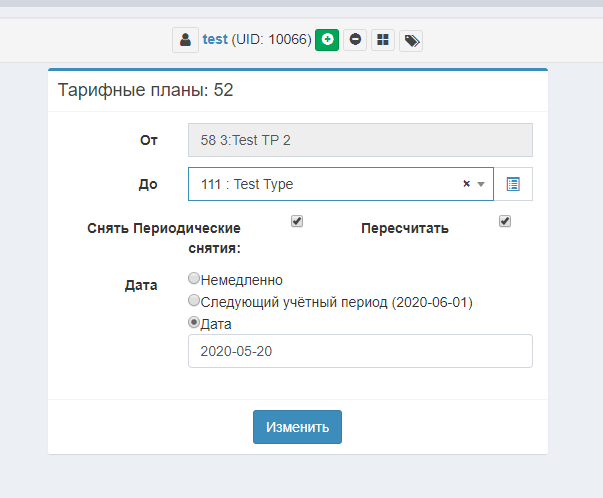Clear the selected tariff with the x
Viewport: 603px width, 498px height.
pos(466,184)
